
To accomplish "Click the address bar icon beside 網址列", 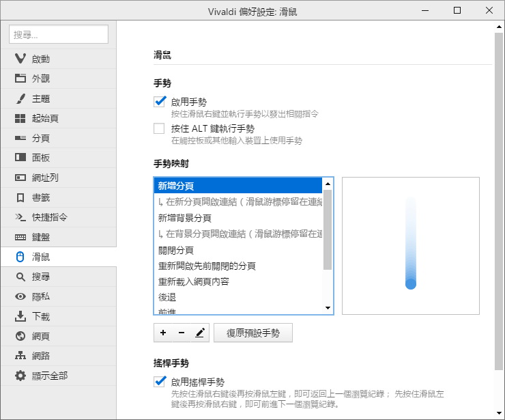I will point(20,178).
